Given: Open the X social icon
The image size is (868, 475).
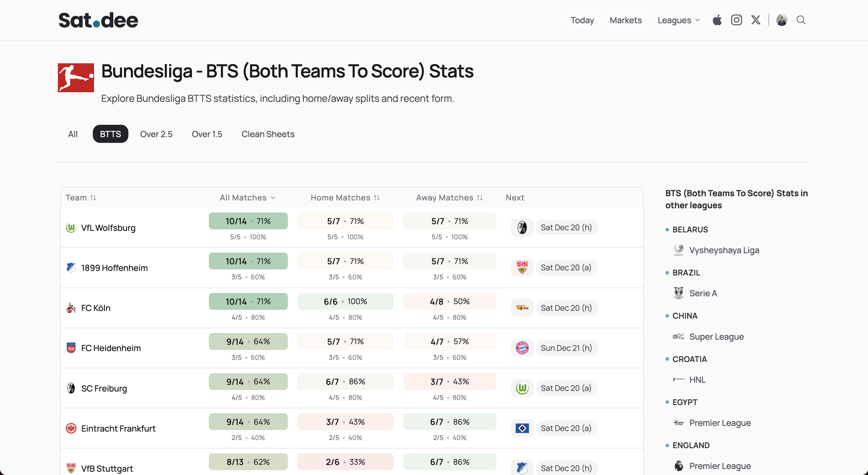Looking at the screenshot, I should click(x=756, y=20).
